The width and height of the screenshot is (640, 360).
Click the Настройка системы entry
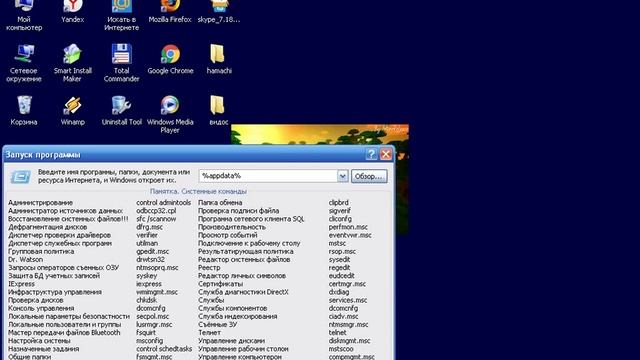click(39, 341)
